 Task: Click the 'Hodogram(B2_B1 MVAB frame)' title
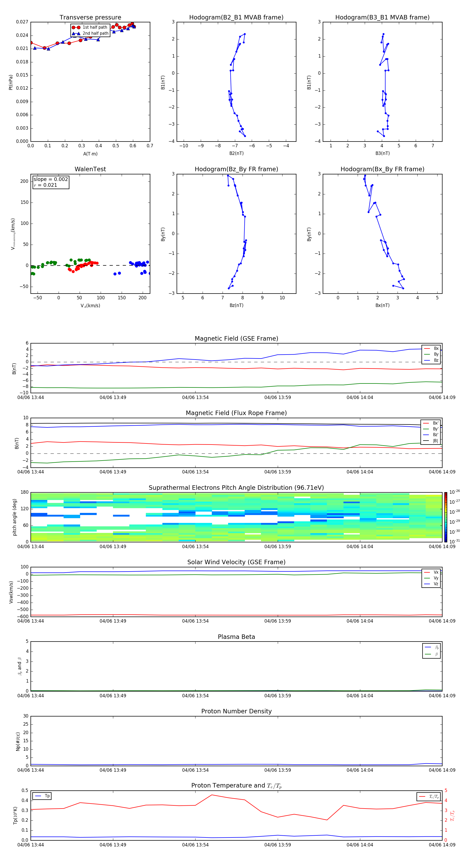(236, 18)
